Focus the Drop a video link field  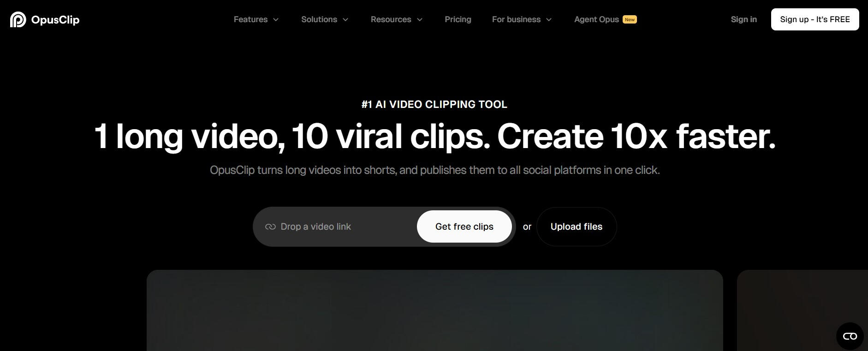pyautogui.click(x=341, y=226)
